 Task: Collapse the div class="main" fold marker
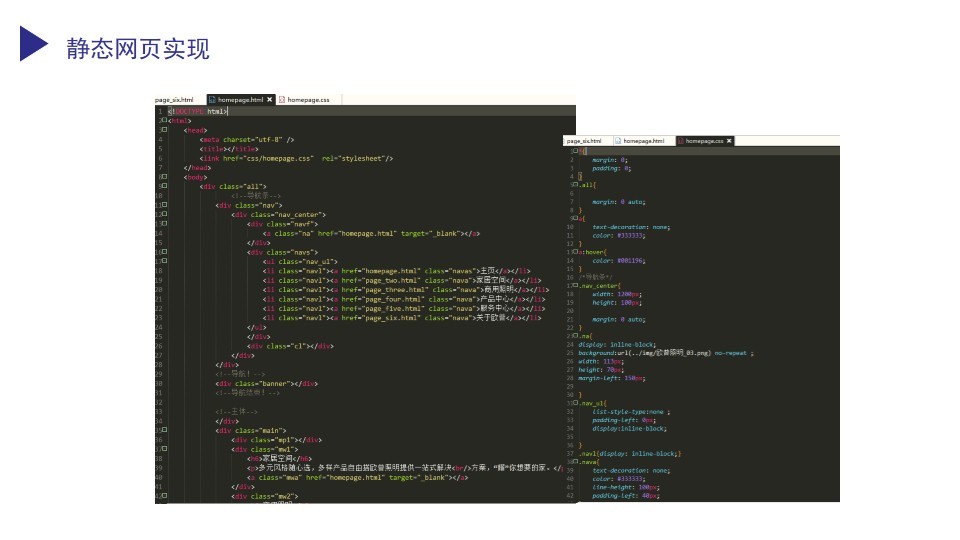pyautogui.click(x=164, y=430)
